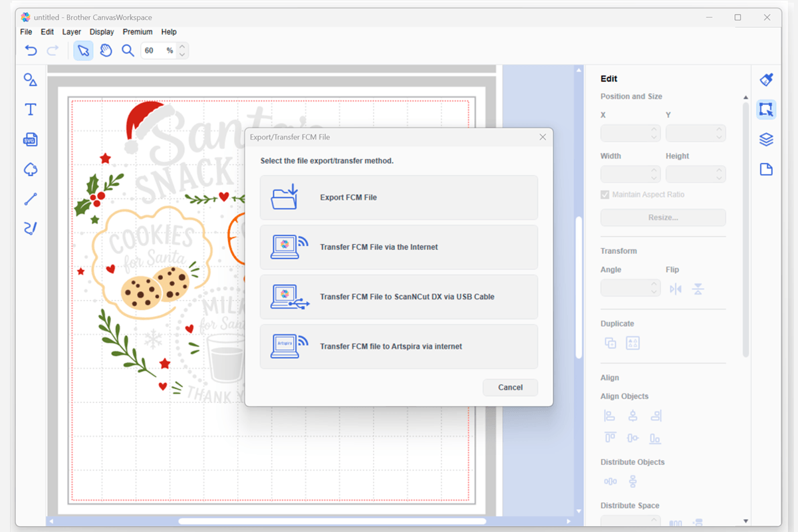
Task: Select the Text tool
Action: tap(31, 110)
